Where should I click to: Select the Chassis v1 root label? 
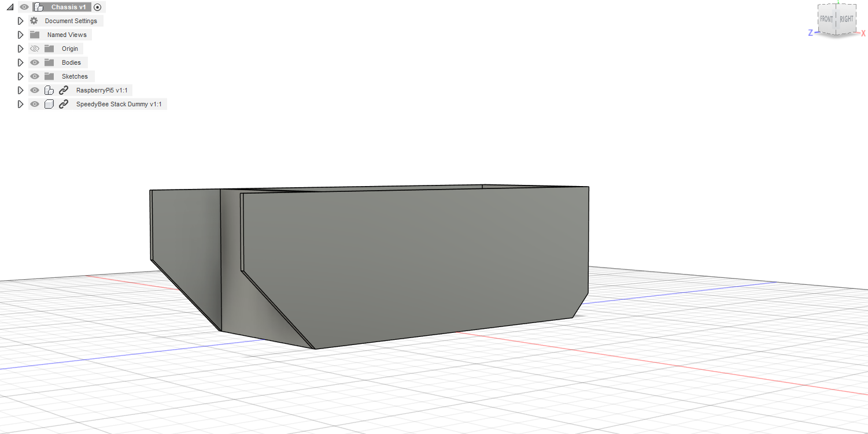(68, 7)
